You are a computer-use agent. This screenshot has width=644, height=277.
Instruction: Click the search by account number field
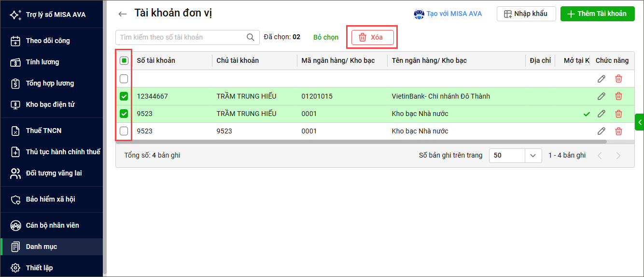tap(181, 37)
